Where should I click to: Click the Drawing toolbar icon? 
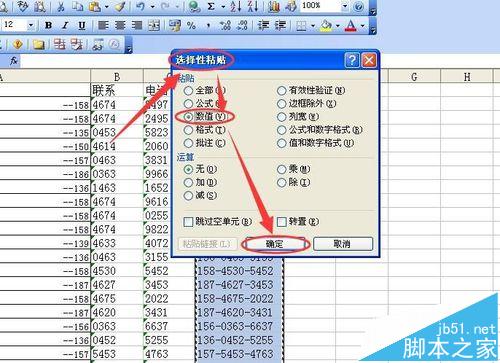point(290,6)
